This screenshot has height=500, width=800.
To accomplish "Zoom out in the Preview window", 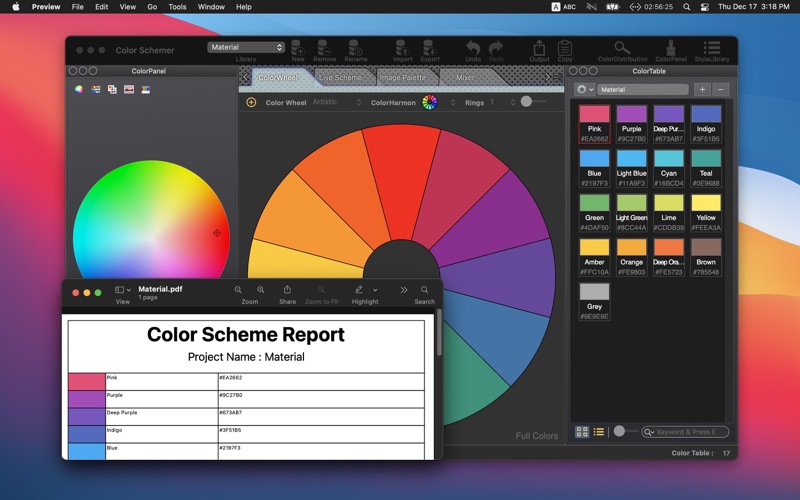I will 238,290.
